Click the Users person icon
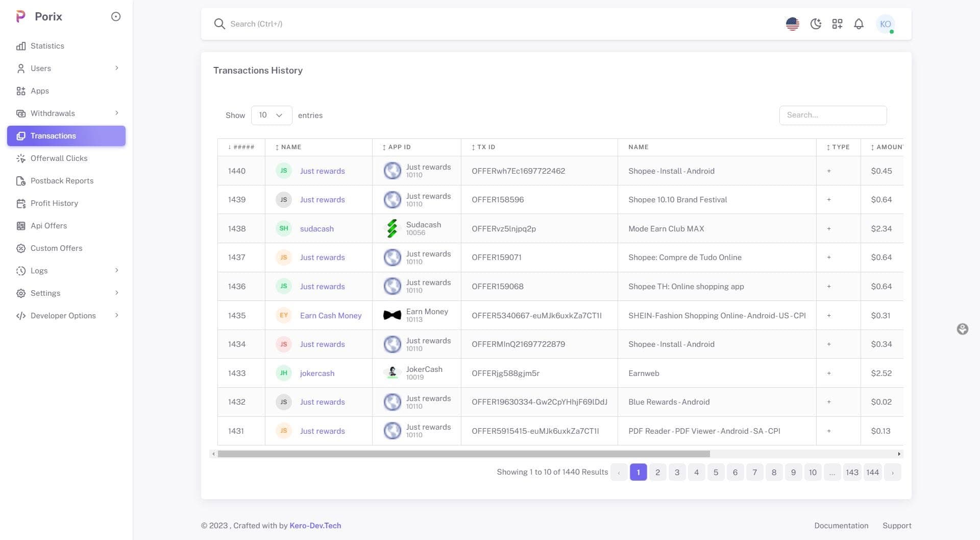980x540 pixels. (21, 68)
